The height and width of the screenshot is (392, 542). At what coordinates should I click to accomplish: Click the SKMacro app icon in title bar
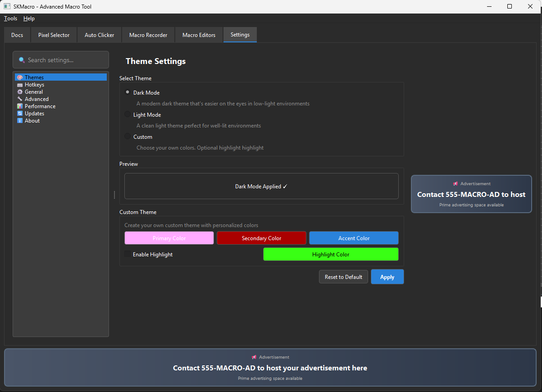(x=7, y=6)
